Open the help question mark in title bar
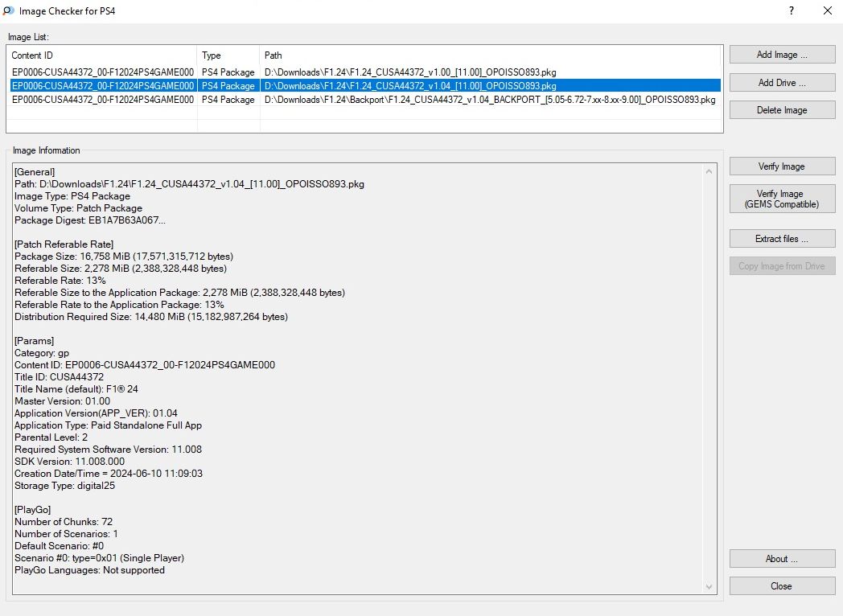This screenshot has width=843, height=616. coord(792,10)
